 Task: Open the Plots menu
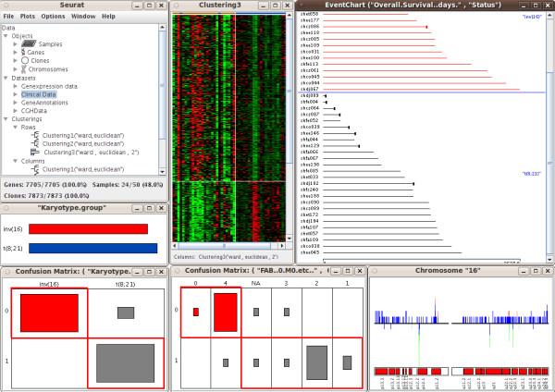pos(28,17)
